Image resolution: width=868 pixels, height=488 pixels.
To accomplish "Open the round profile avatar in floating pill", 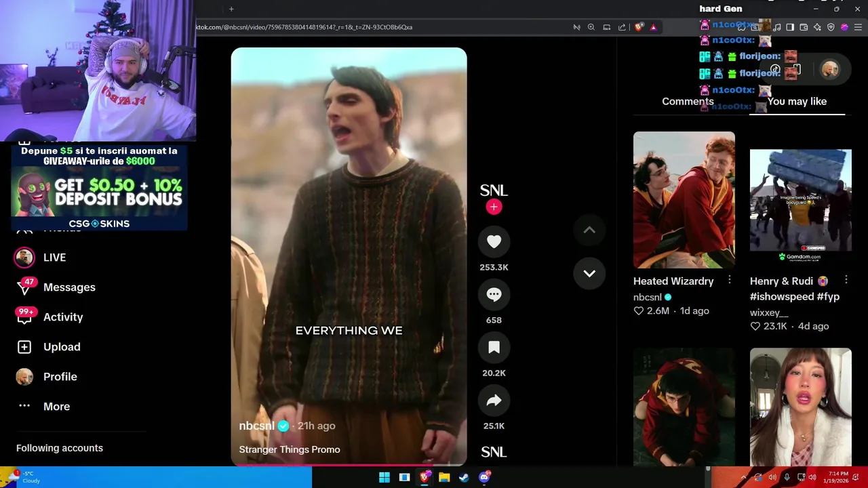I will click(x=830, y=69).
